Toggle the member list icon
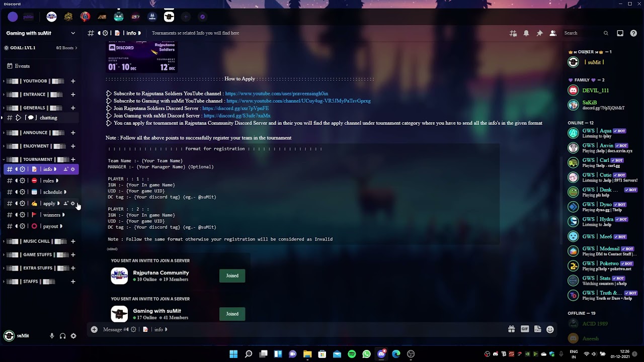644x362 pixels. point(553,33)
